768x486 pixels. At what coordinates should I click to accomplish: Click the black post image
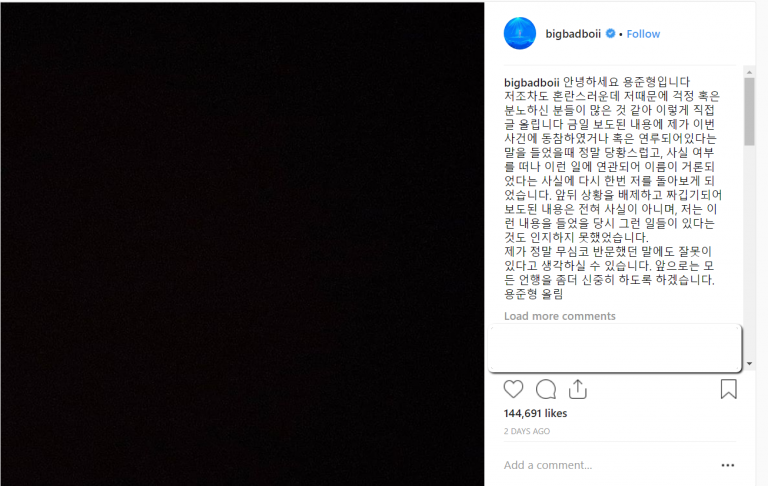tap(242, 244)
